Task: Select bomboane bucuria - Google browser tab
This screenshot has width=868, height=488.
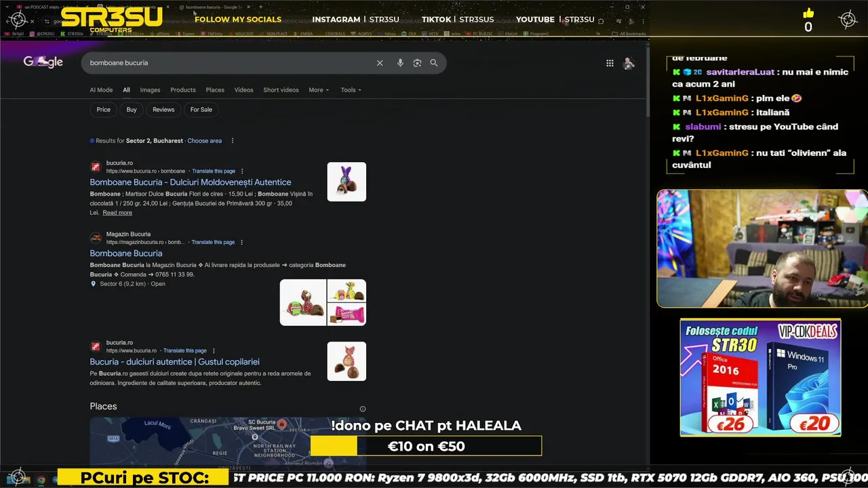Action: (x=212, y=7)
